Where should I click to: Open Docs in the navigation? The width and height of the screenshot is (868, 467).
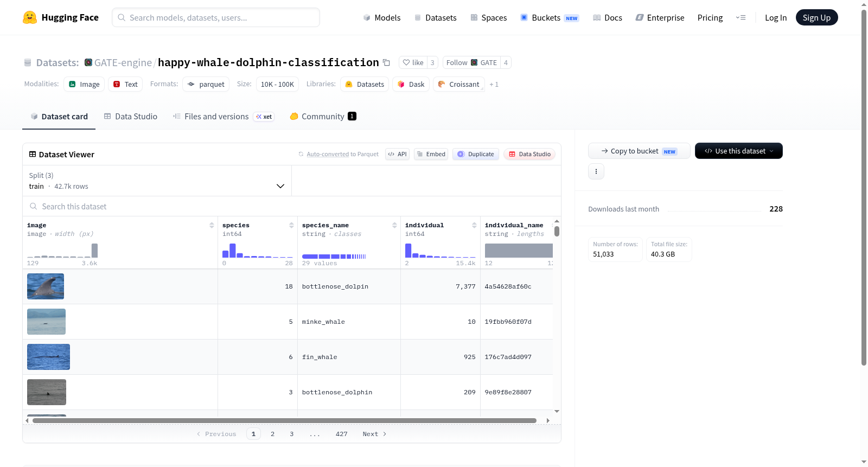coord(608,17)
